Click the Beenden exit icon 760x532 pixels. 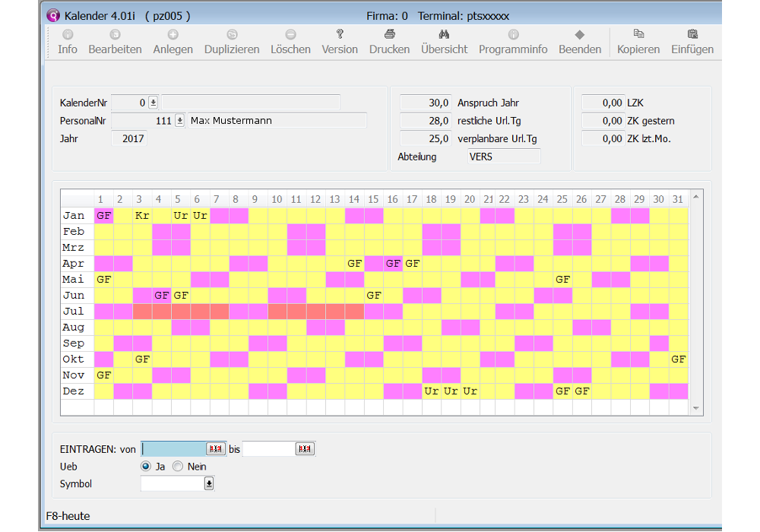pos(580,35)
